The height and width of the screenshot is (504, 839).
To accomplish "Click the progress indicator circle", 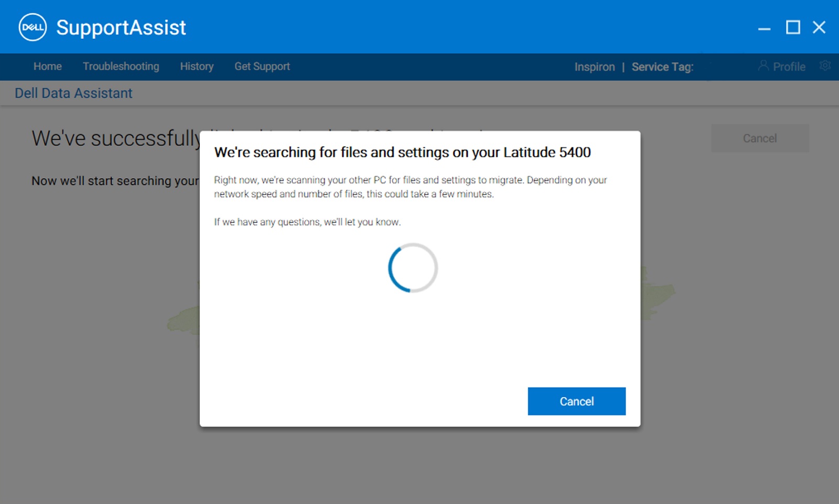I will [x=413, y=267].
